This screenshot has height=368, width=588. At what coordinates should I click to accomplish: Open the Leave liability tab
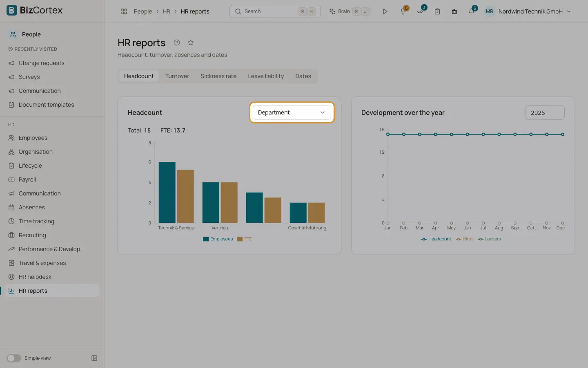pos(266,76)
